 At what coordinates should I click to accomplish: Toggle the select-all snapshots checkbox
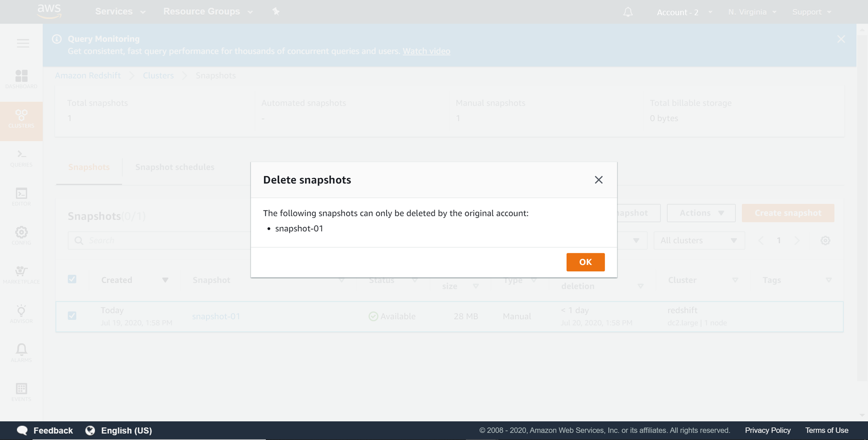pos(72,279)
